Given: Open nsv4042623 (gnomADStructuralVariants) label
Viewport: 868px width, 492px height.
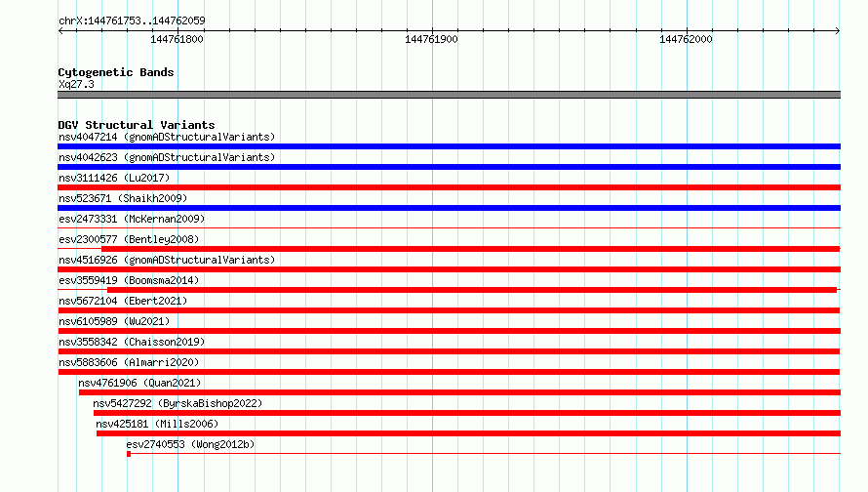Looking at the screenshot, I should click(167, 157).
